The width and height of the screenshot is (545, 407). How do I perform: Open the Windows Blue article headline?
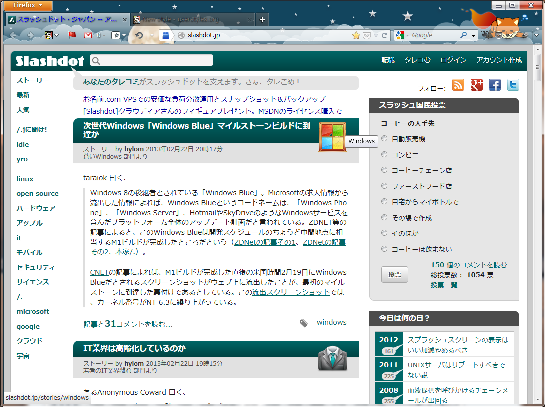pos(197,130)
